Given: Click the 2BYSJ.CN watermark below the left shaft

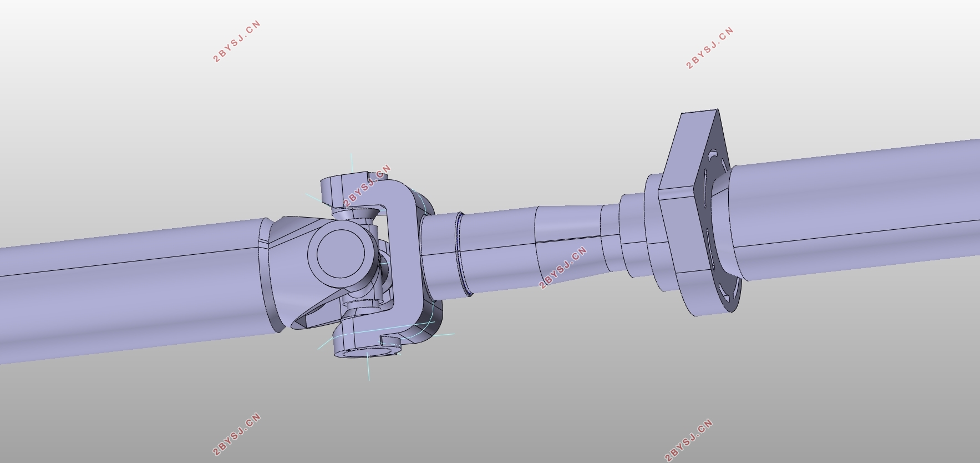Looking at the screenshot, I should coord(236,434).
